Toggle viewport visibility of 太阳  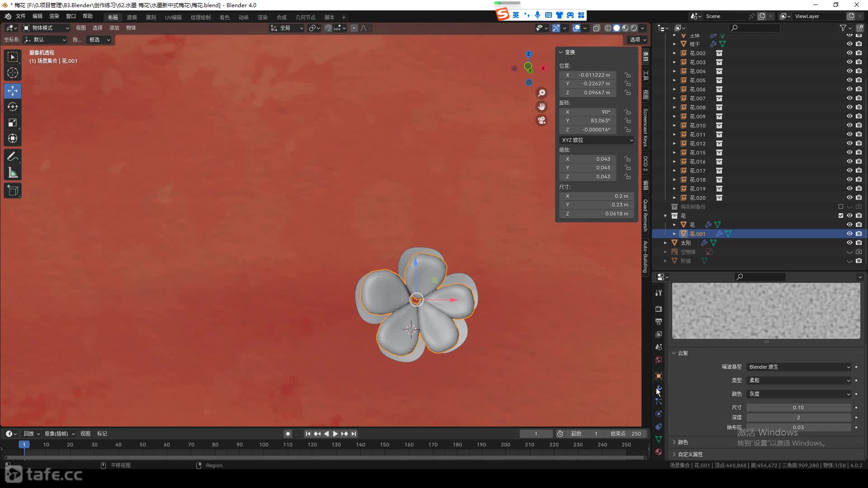(x=849, y=243)
